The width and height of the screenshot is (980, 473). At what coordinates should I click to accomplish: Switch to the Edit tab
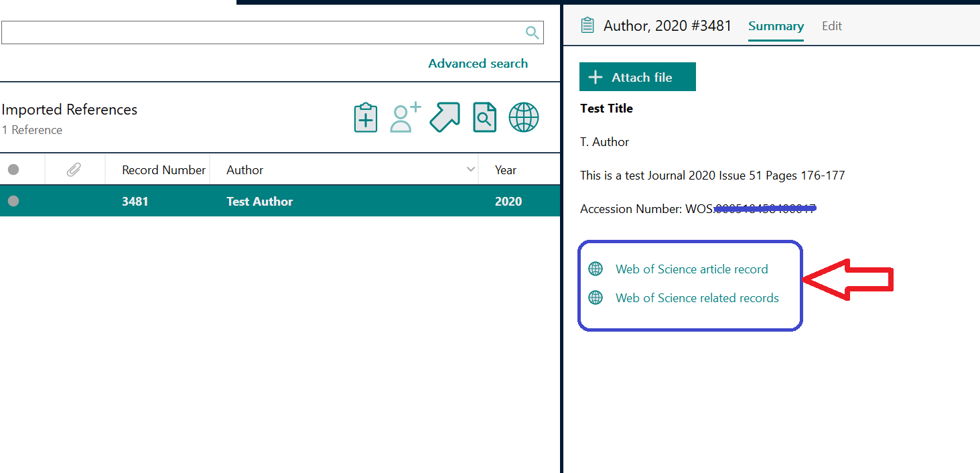[831, 26]
